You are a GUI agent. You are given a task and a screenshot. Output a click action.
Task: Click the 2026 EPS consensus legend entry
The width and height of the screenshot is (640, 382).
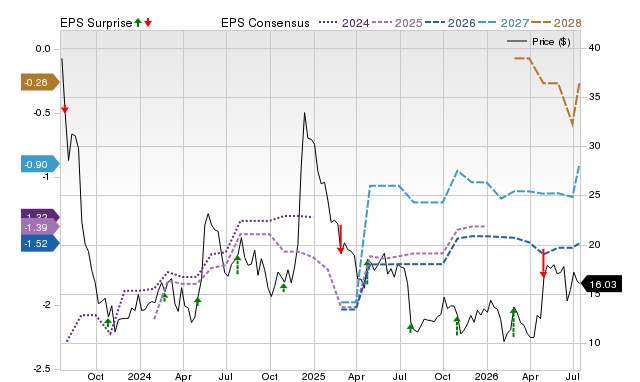[450, 23]
